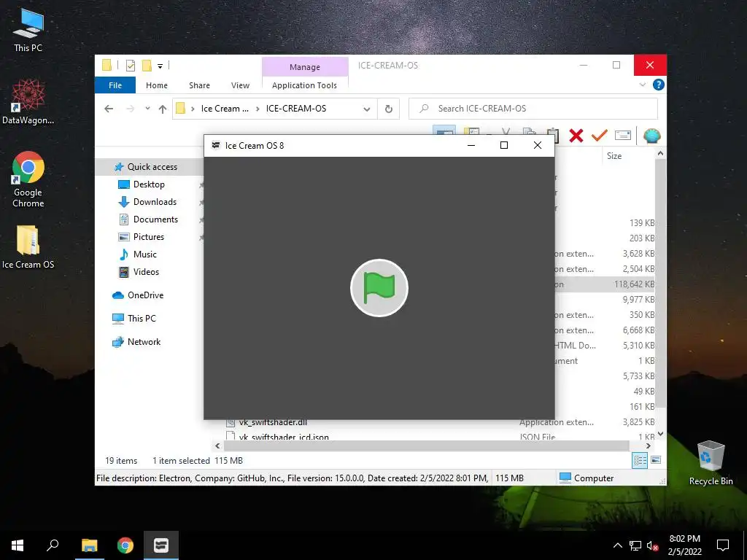The height and width of the screenshot is (560, 747).
Task: Go back with the Explorer back arrow
Action: [109, 109]
